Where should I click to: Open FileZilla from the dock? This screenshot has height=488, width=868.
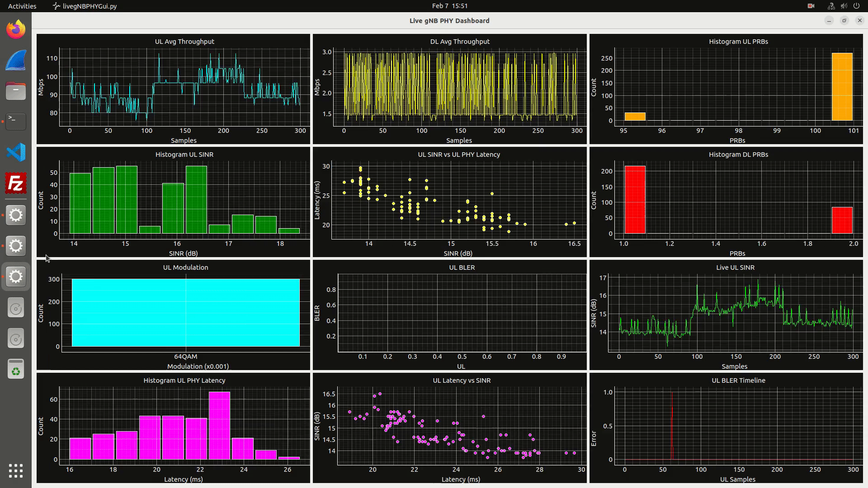(16, 183)
